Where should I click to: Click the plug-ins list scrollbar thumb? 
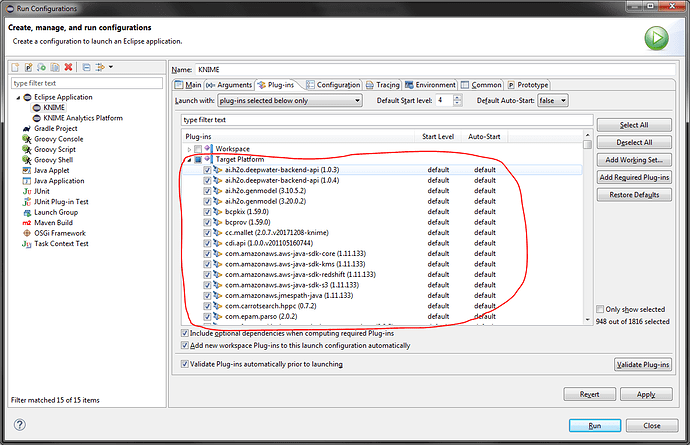tap(587, 144)
